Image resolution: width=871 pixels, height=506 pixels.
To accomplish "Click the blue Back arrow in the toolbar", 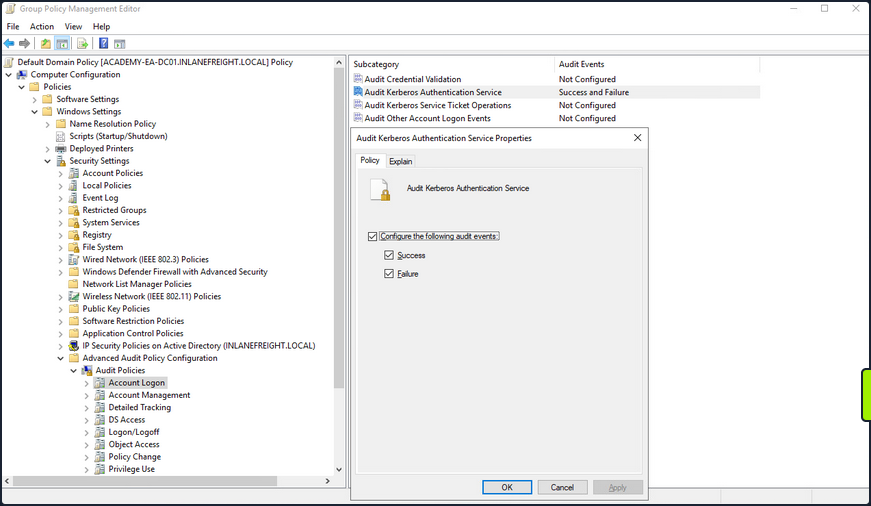I will 9,44.
